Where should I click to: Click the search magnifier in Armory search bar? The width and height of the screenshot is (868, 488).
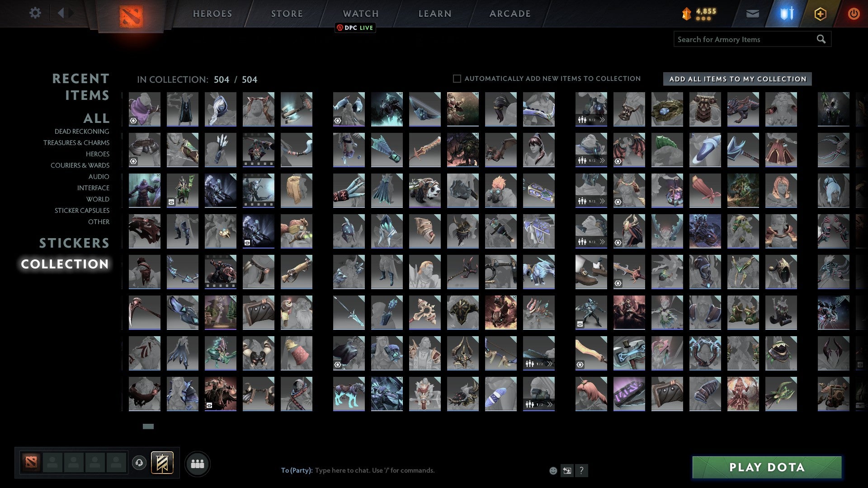click(x=821, y=39)
